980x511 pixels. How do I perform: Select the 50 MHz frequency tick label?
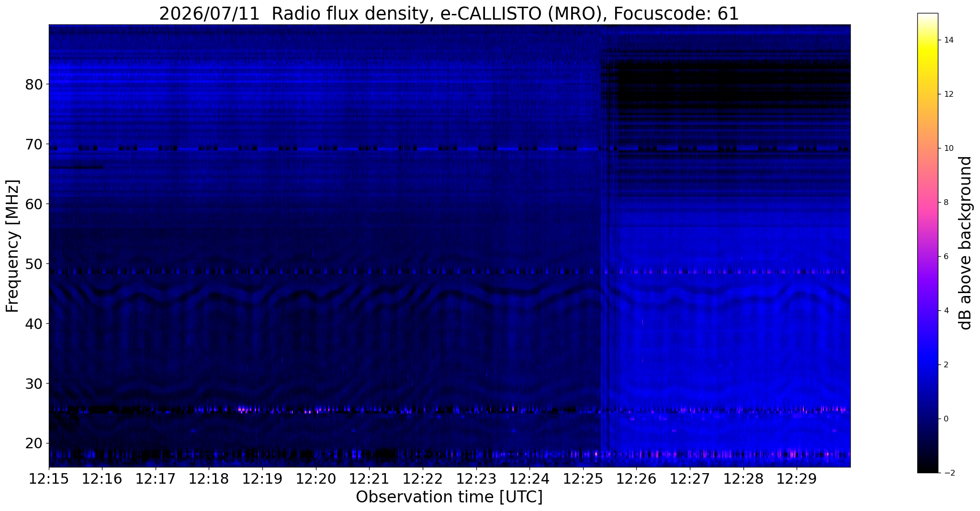click(34, 264)
